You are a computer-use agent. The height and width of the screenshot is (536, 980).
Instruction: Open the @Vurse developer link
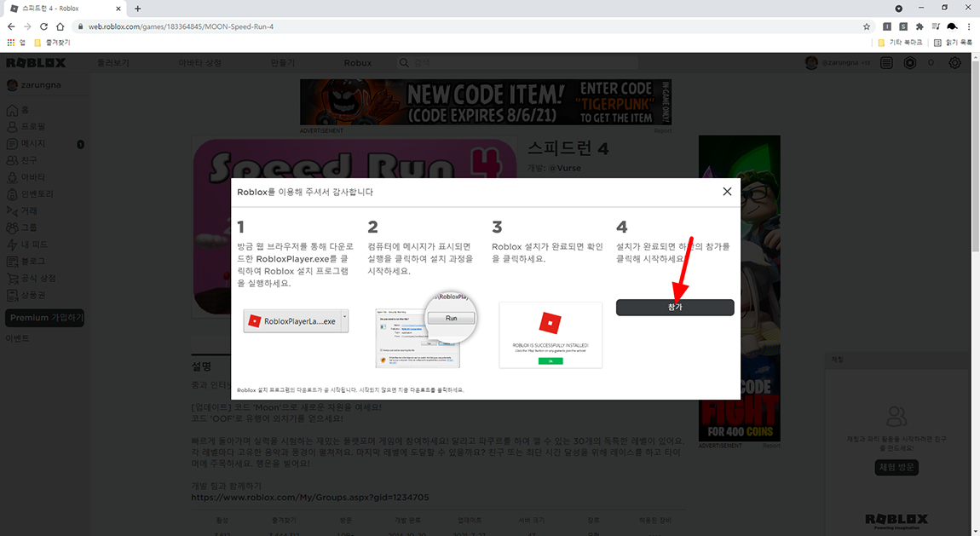click(564, 168)
